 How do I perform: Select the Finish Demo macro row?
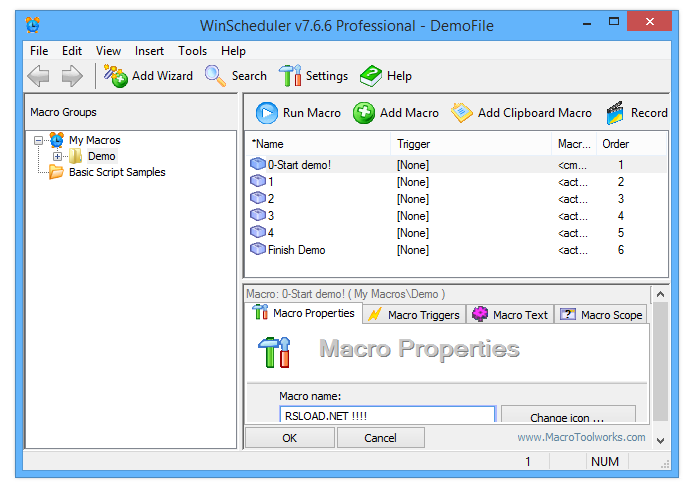[x=456, y=250]
